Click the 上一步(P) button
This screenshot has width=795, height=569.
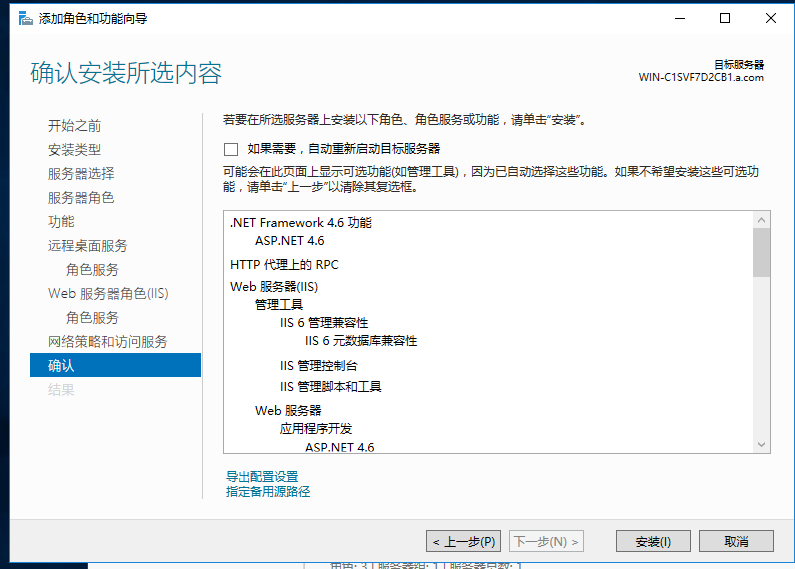(463, 541)
